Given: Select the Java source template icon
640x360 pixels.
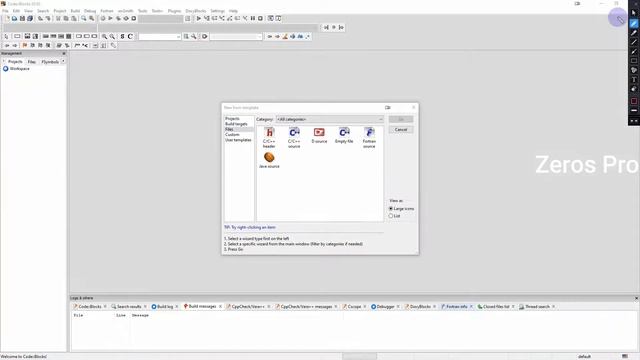Looking at the screenshot, I should tap(269, 157).
